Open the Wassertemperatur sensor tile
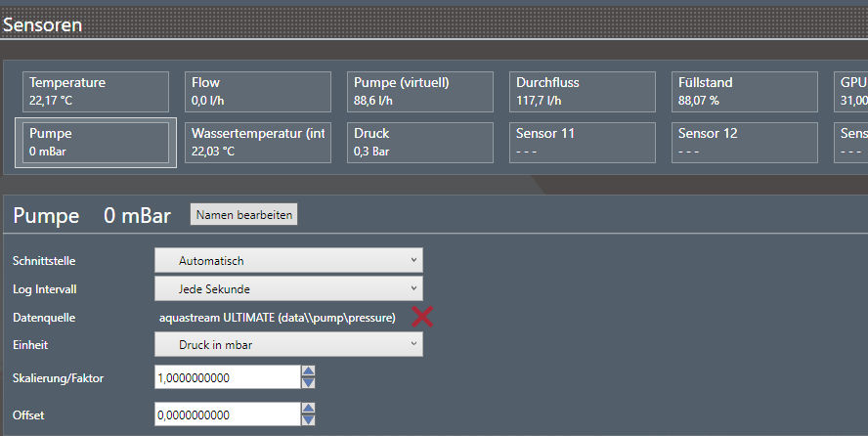868x436 pixels. coord(258,142)
